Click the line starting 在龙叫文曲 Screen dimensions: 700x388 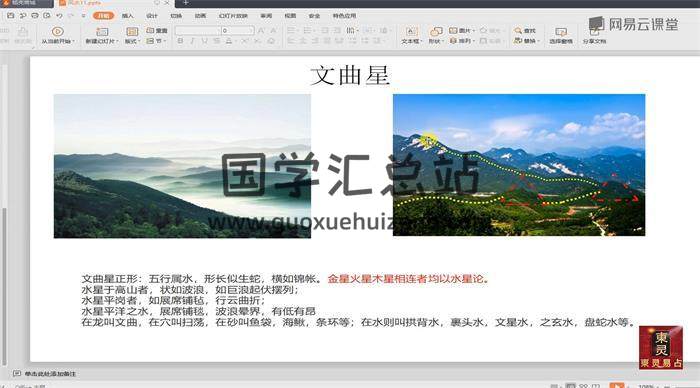(x=358, y=322)
